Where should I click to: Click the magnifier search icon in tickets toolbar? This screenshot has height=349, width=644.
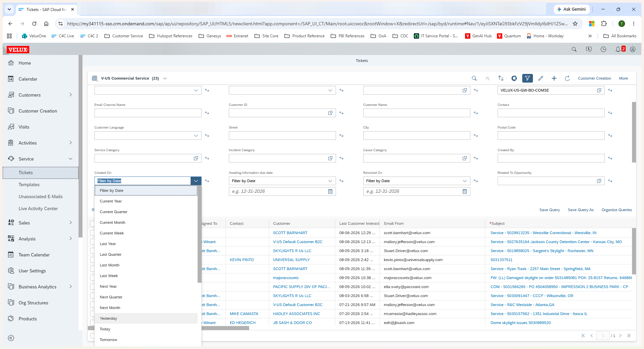[x=474, y=78]
